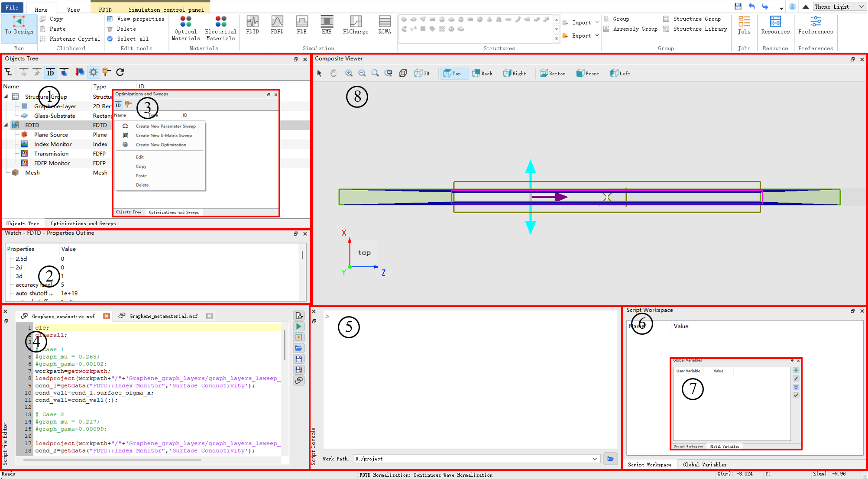The image size is (868, 479).
Task: Select the pan hand tool in Composite Viewer
Action: tap(333, 73)
